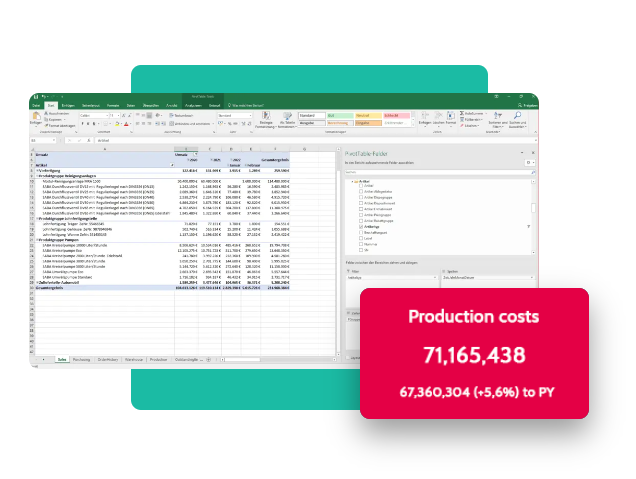
Task: Click the eraser Löschen clear icon
Action: 462,126
